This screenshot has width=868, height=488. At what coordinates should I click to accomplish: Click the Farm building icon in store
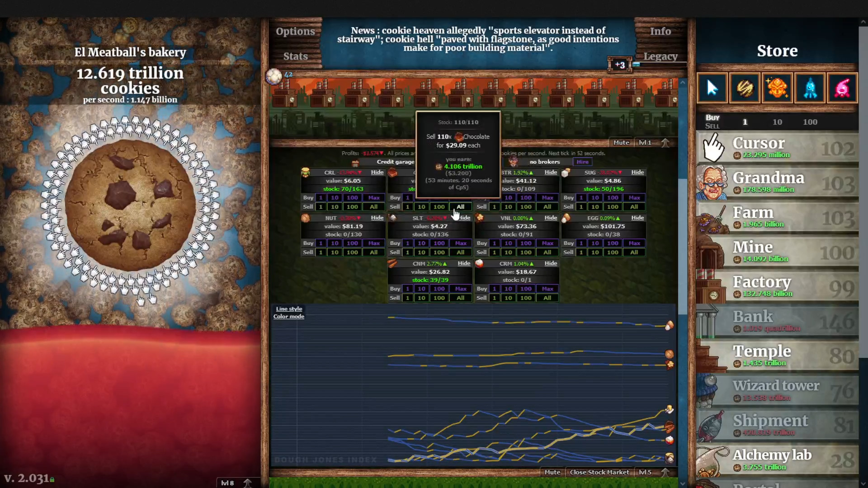point(713,217)
